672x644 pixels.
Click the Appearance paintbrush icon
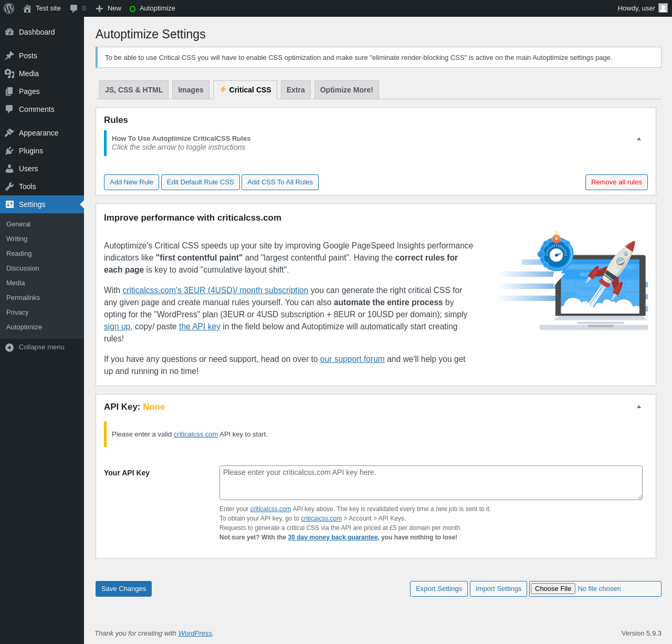9,133
